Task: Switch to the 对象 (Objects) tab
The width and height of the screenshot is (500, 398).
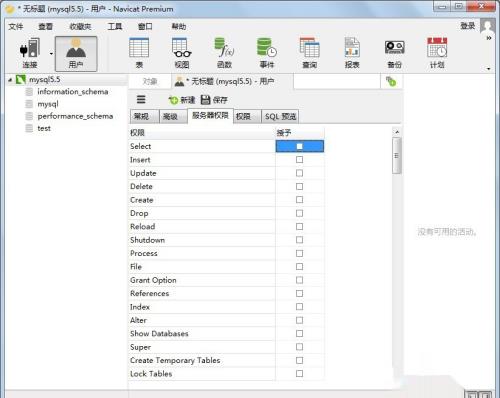Action: pyautogui.click(x=150, y=81)
